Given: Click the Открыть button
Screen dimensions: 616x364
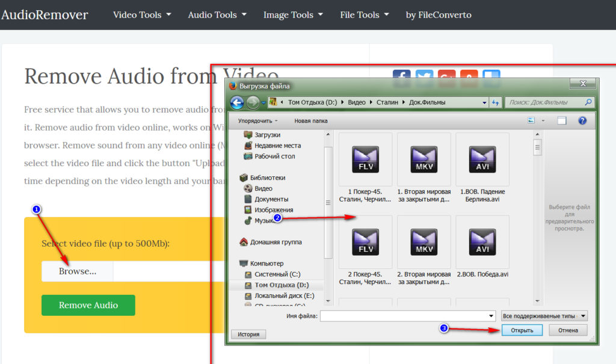Looking at the screenshot, I should coord(522,330).
